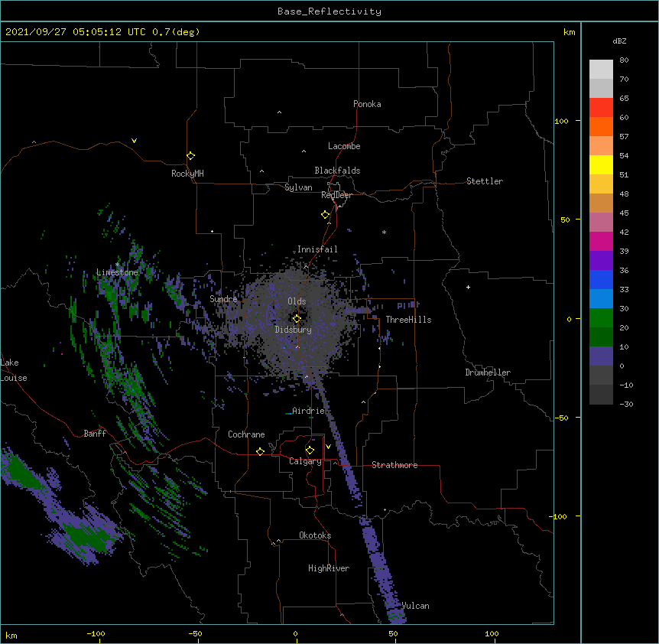
Task: Click the red 60-65 dBZ legend swatch
Action: click(x=601, y=108)
